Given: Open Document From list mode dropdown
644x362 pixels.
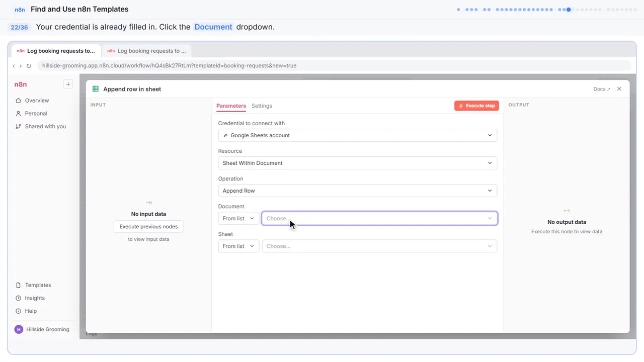Looking at the screenshot, I should [x=238, y=218].
